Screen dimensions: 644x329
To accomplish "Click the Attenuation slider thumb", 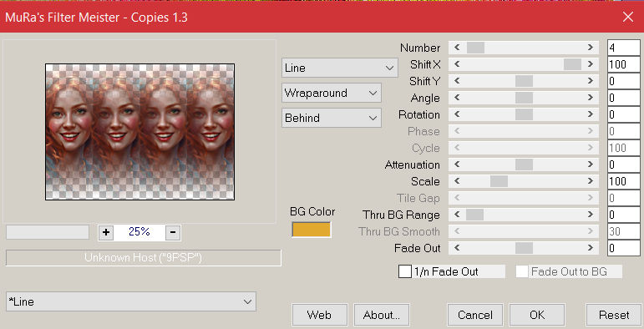I will (524, 164).
